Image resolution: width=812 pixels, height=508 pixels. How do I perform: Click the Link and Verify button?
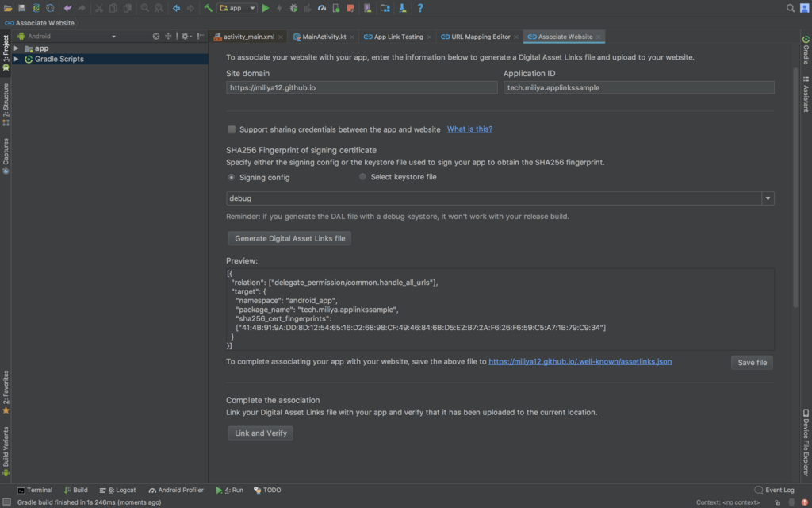point(260,433)
